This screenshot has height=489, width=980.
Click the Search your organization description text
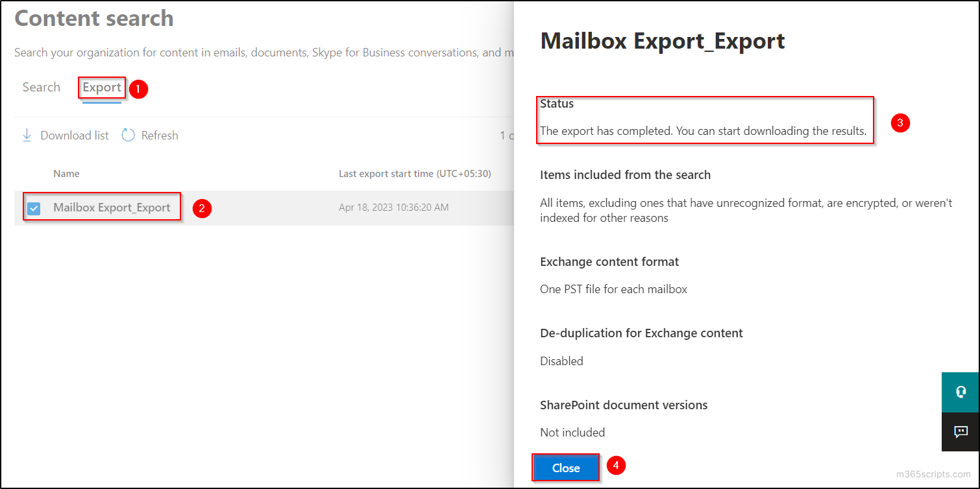click(263, 53)
